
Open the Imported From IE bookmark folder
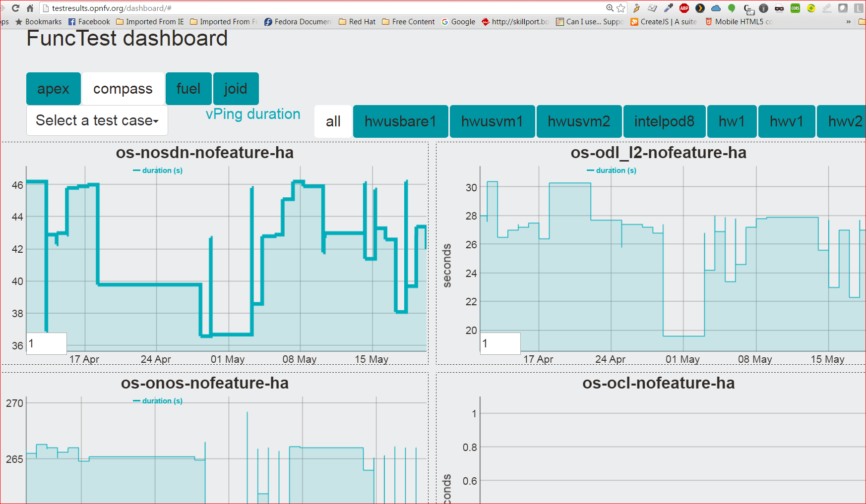click(150, 22)
